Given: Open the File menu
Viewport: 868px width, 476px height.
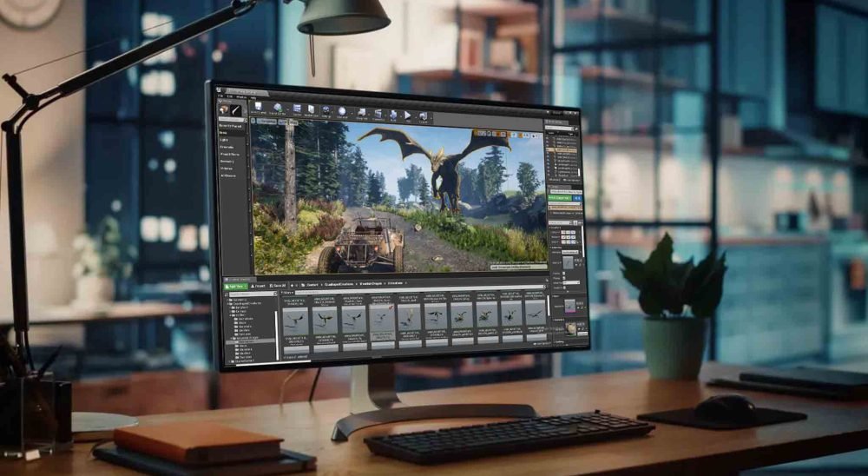Looking at the screenshot, I should pyautogui.click(x=220, y=96).
